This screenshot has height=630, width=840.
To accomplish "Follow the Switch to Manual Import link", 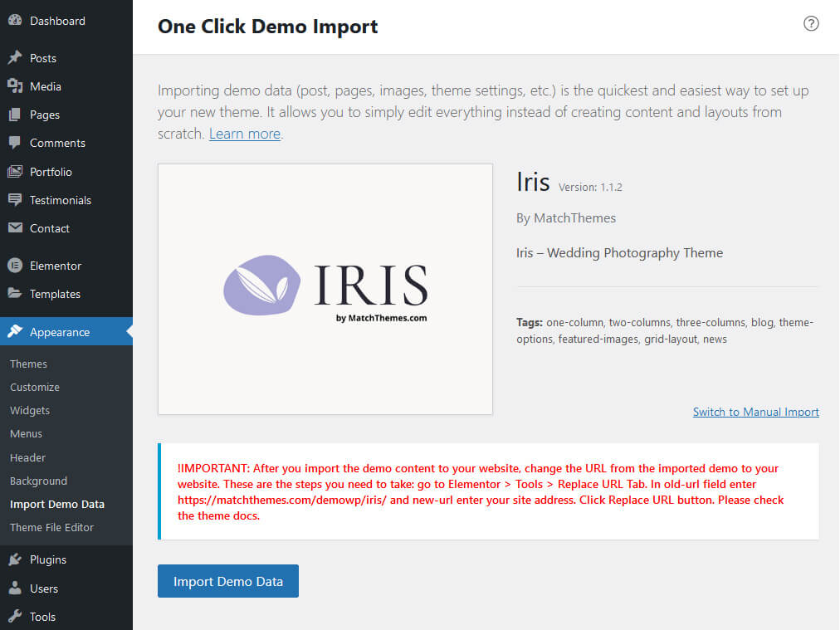I will pyautogui.click(x=755, y=412).
